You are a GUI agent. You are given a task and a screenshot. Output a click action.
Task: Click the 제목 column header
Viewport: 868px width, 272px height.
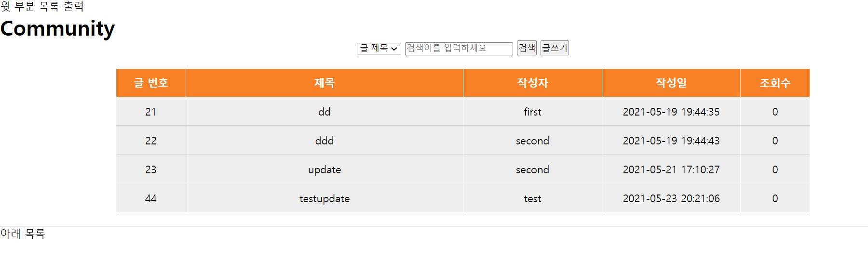(x=325, y=83)
